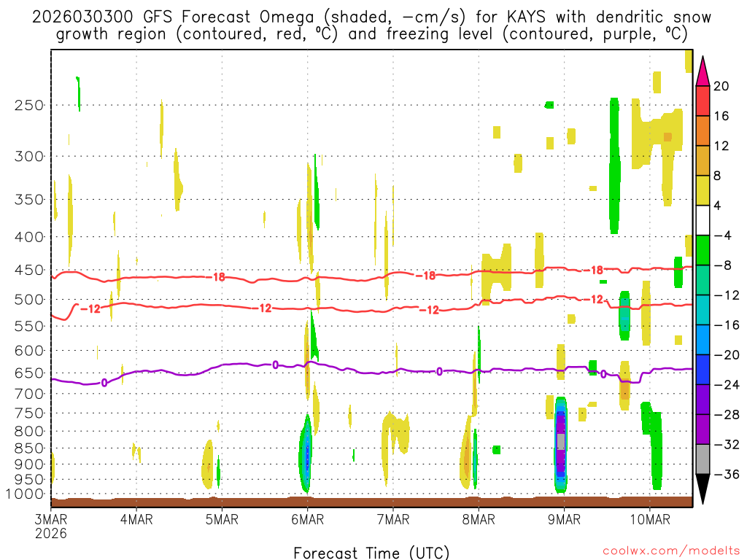Pick the gray colorbar segment between -32 and -36
Screen dimensions: 747x560
pyautogui.click(x=703, y=459)
